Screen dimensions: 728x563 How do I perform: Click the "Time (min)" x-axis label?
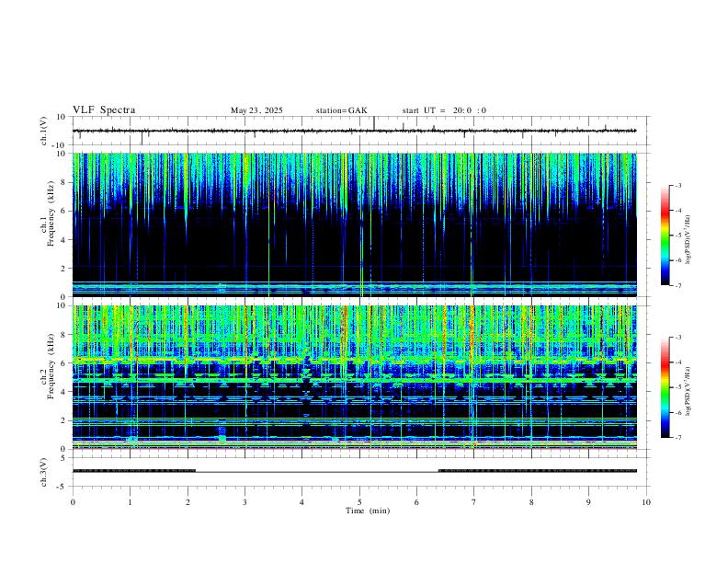point(368,511)
